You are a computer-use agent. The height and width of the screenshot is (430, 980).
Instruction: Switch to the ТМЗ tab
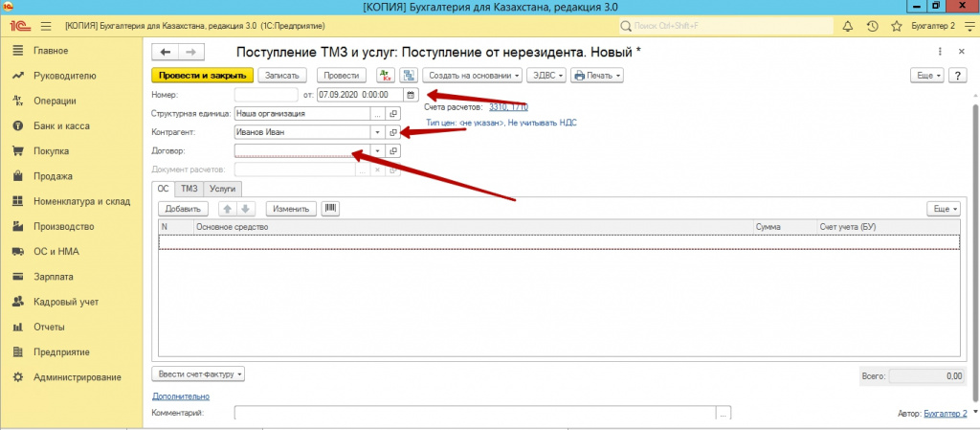pyautogui.click(x=189, y=188)
